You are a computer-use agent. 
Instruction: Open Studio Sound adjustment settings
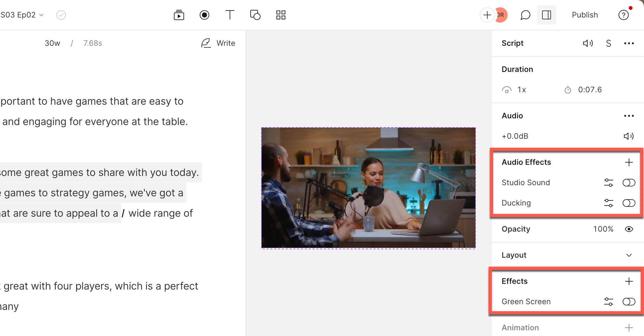coord(609,182)
